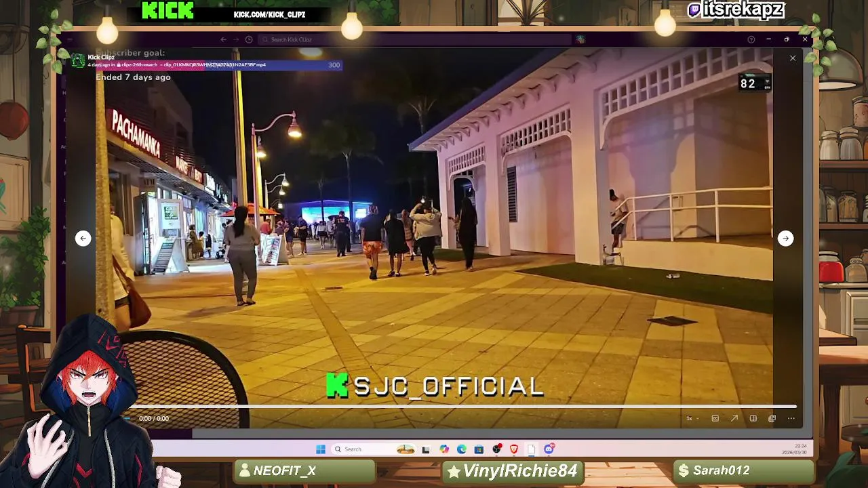Image resolution: width=868 pixels, height=488 pixels.
Task: Open Microsoft Store on the taskbar
Action: 479,449
